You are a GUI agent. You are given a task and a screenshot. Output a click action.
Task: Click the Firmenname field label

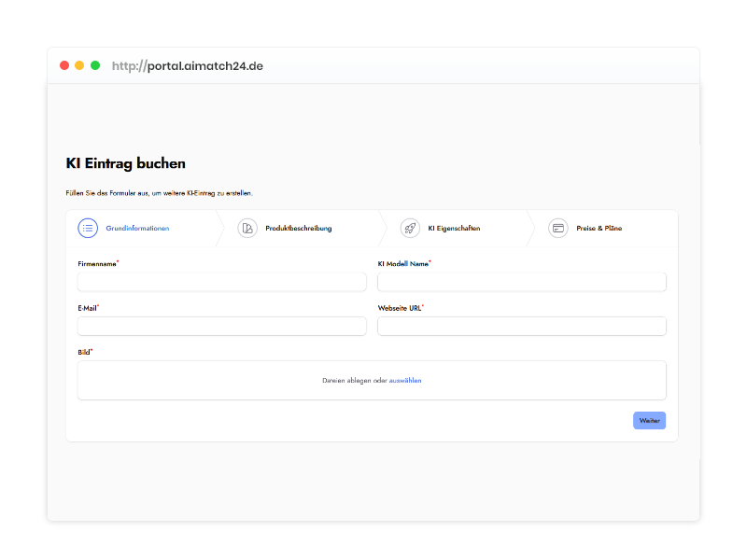coord(97,264)
